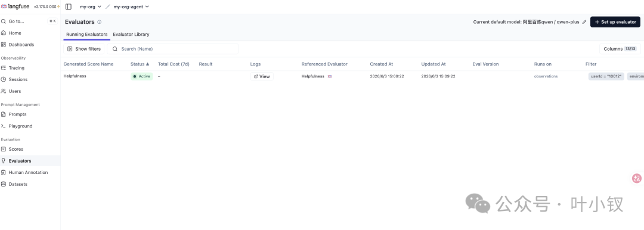
Task: Switch to Evaluator Library tab
Action: (131, 35)
